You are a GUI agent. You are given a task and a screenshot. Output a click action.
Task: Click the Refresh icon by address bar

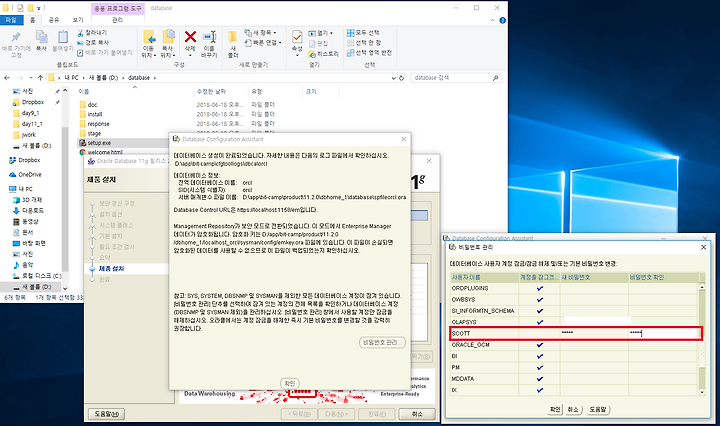[401, 78]
